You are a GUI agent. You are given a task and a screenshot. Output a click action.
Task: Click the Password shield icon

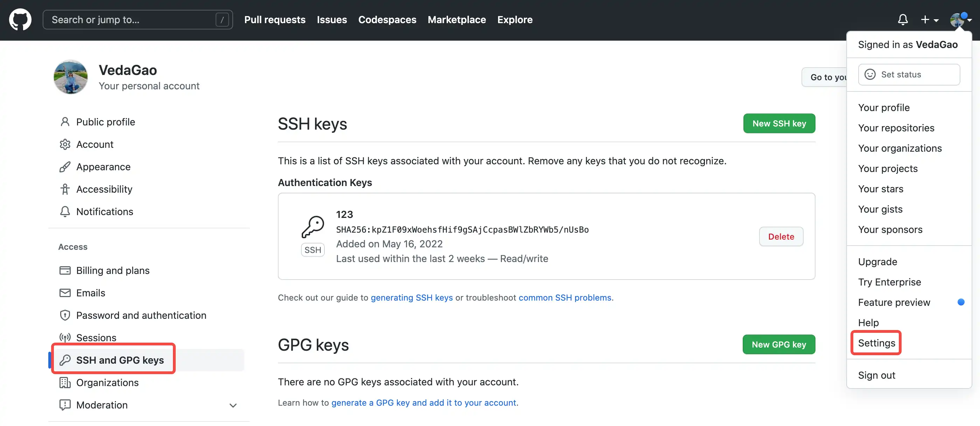65,315
